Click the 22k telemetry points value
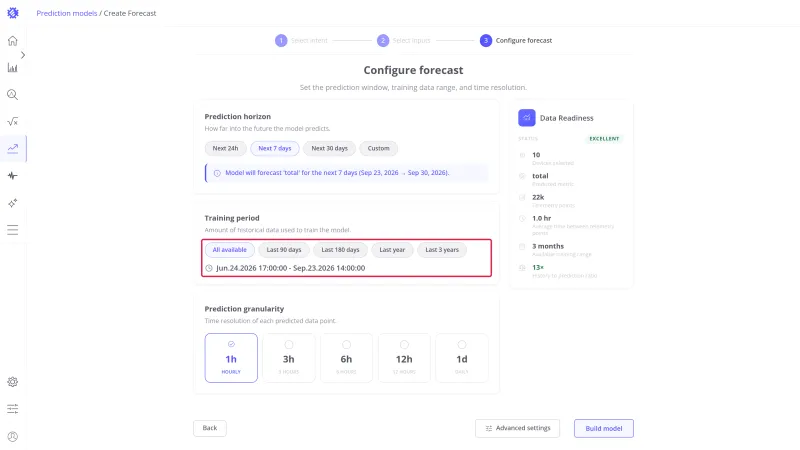 click(538, 197)
